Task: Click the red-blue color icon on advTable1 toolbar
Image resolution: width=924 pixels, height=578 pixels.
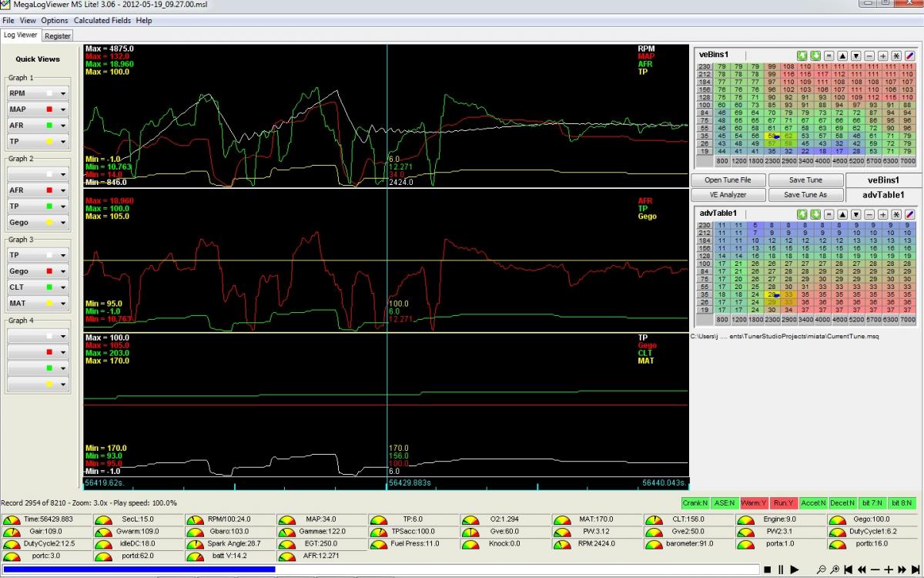Action: (x=909, y=213)
